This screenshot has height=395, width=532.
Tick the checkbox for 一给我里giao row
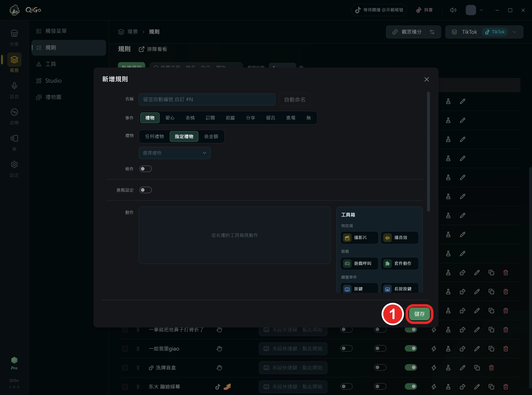point(125,349)
